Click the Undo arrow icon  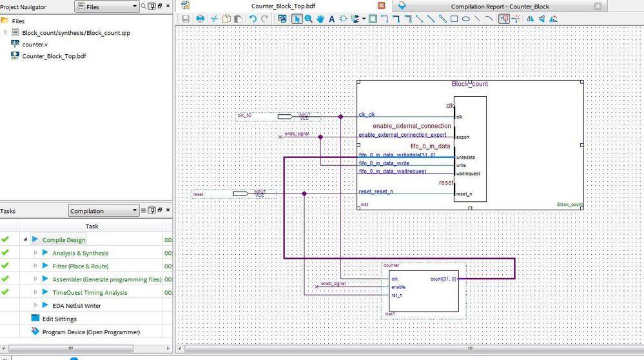253,19
